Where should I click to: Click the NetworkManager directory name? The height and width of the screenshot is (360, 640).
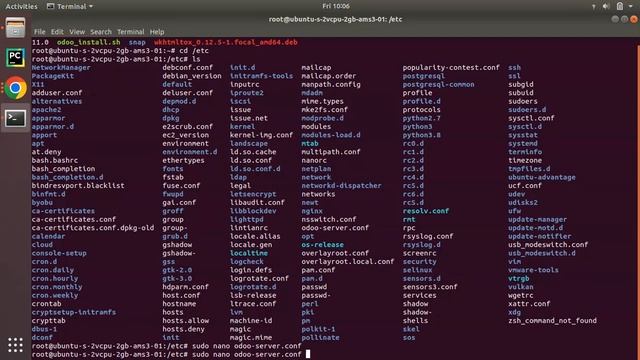pos(61,68)
